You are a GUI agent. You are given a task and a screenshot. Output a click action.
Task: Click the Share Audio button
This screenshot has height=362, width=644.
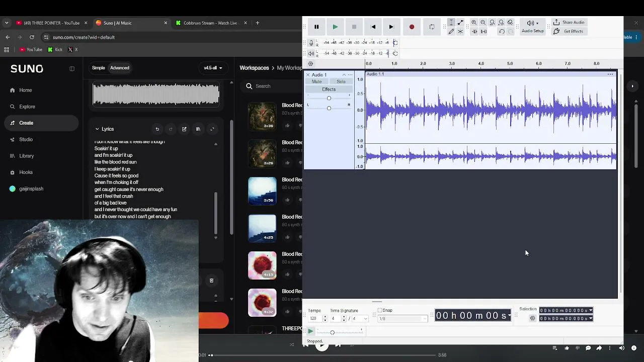click(x=569, y=23)
